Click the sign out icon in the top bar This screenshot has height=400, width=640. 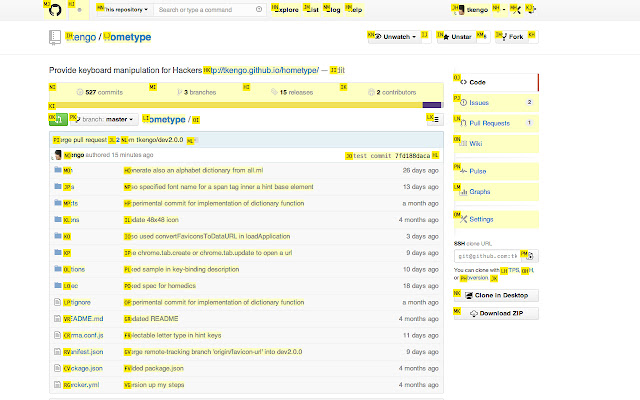click(531, 9)
